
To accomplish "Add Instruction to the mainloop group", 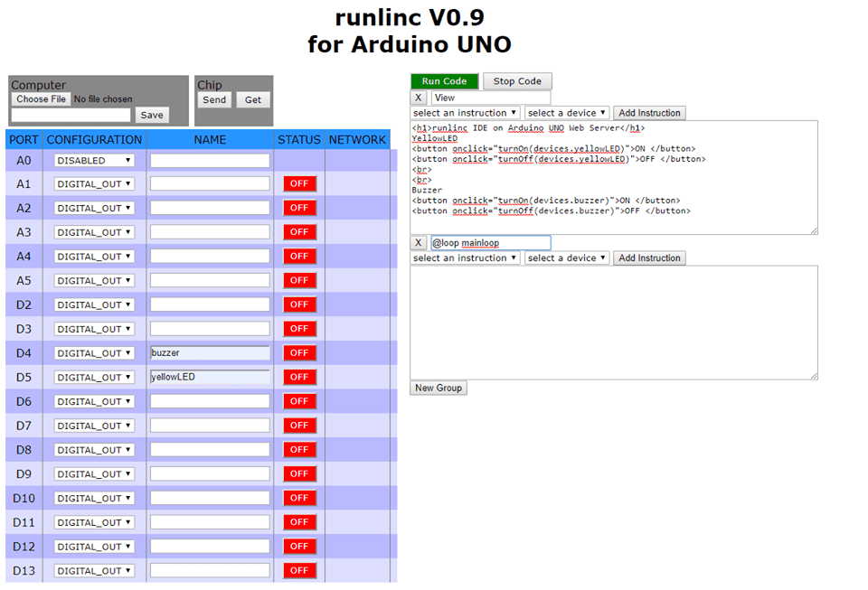I will point(649,258).
